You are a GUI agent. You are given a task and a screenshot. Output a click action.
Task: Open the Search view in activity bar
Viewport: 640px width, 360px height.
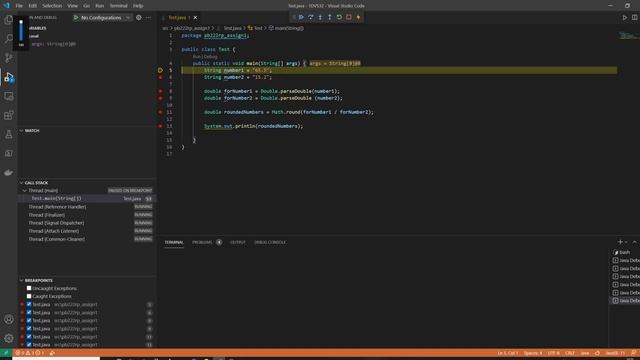pyautogui.click(x=8, y=39)
